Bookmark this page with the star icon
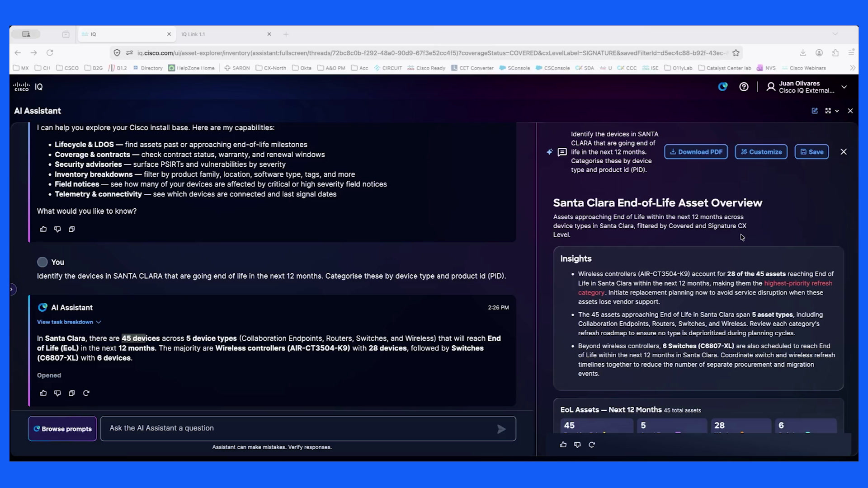Image resolution: width=868 pixels, height=488 pixels. pyautogui.click(x=736, y=53)
